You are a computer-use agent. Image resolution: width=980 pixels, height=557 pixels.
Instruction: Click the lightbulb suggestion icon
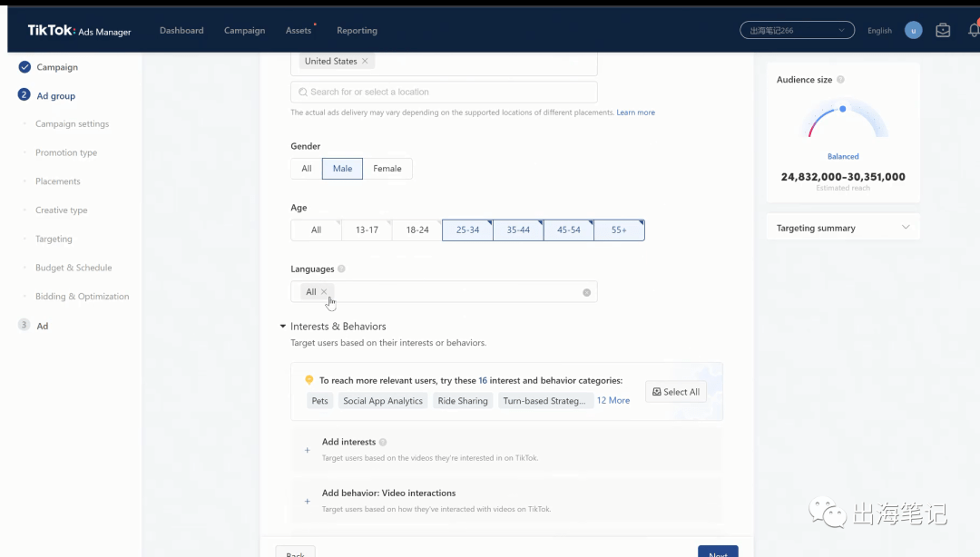coord(309,379)
